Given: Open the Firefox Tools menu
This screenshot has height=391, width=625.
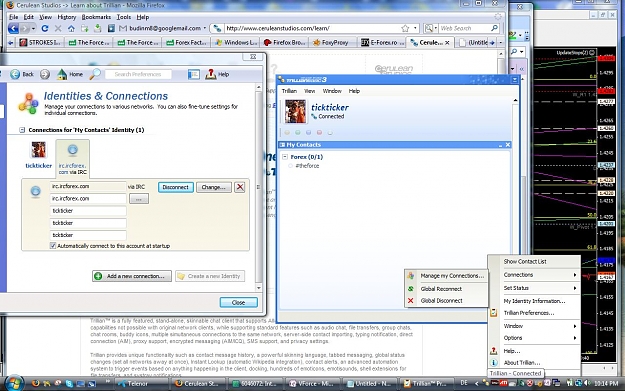Looking at the screenshot, I should [x=124, y=17].
